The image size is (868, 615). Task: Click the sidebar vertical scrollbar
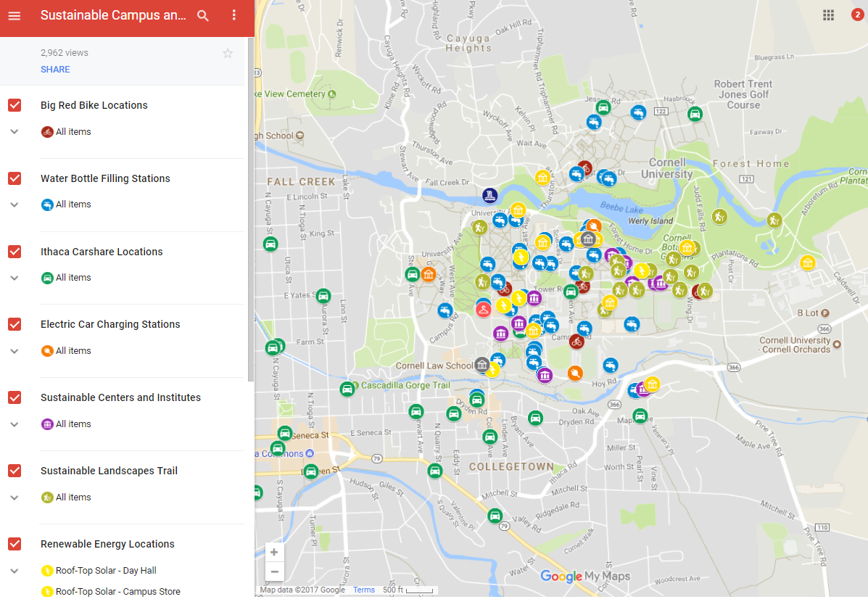coord(250,210)
